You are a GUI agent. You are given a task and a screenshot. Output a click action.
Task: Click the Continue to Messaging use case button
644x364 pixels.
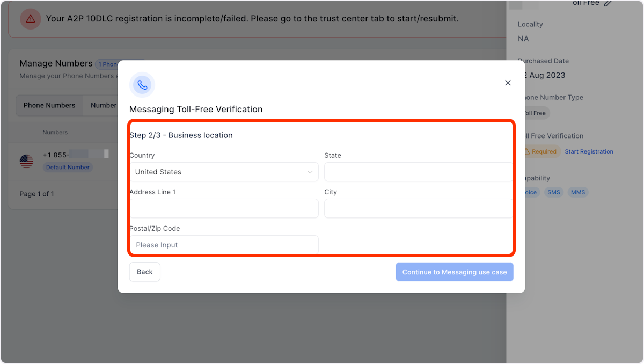454,272
